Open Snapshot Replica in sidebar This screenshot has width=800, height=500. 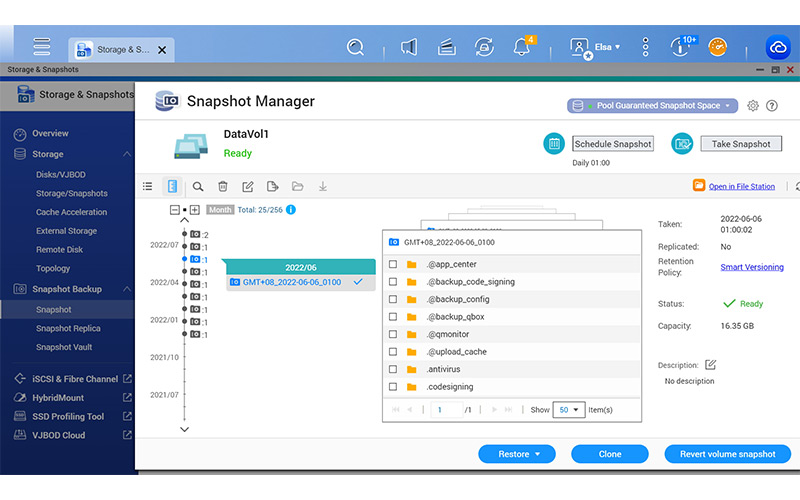tap(68, 329)
